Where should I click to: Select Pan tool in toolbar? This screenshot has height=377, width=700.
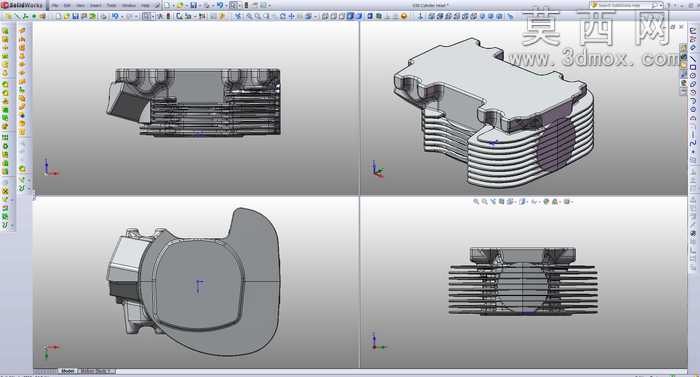click(x=291, y=17)
